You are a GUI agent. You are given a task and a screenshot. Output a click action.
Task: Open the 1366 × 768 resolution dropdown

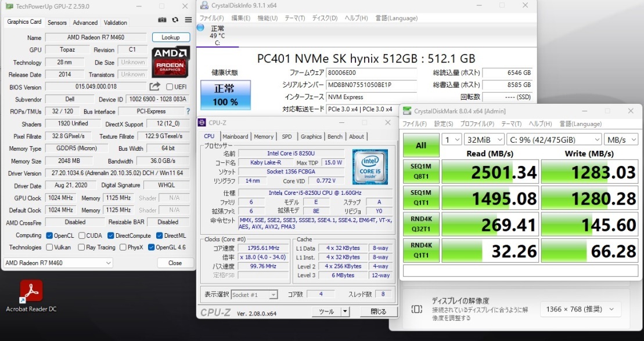[580, 309]
